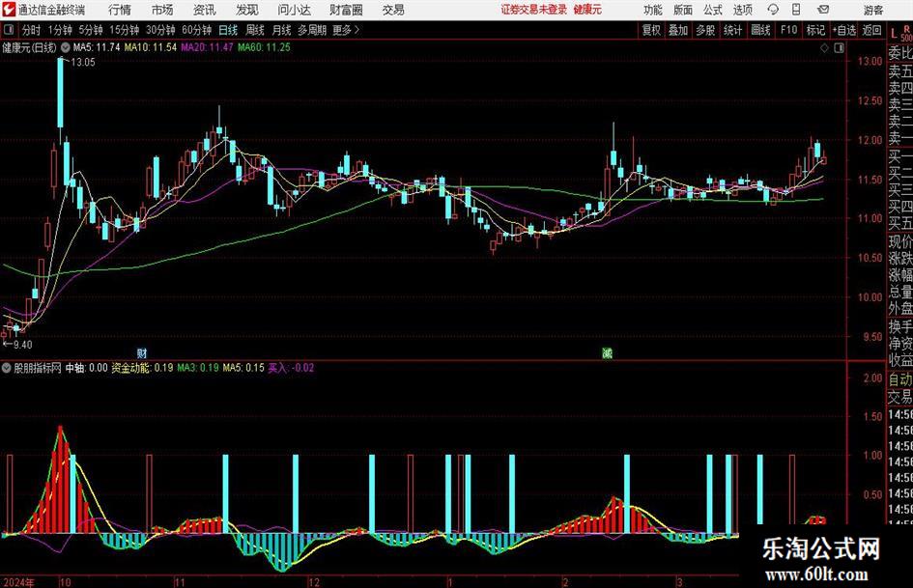
Task: Toggle the side panel icon above the price axis
Action: [839, 48]
